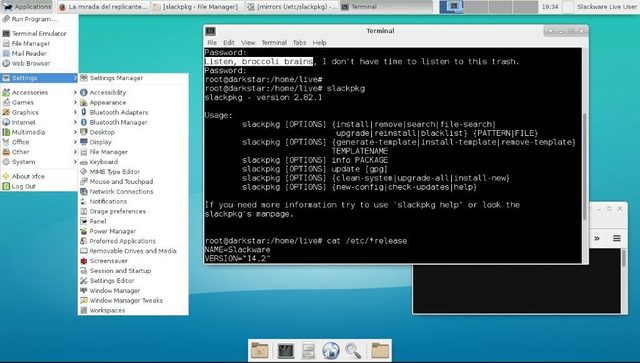Screen dimensions: 640x363
Task: Expand the Internet submenu arrow
Action: pyautogui.click(x=75, y=122)
